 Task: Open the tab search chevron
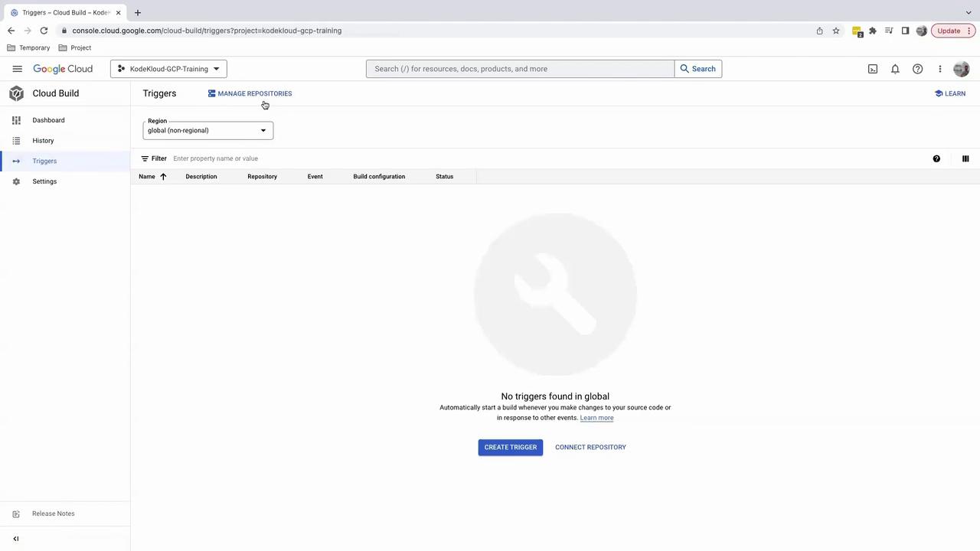969,12
